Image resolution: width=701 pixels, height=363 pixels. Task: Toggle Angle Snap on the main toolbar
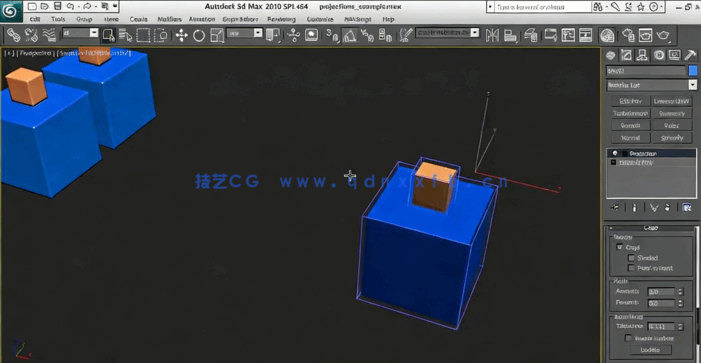coord(349,35)
